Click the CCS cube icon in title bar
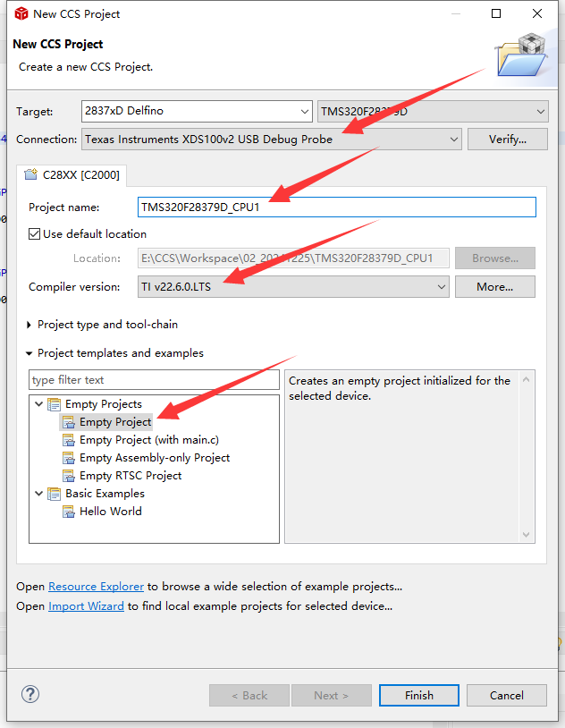This screenshot has height=728, width=565. click(x=21, y=14)
